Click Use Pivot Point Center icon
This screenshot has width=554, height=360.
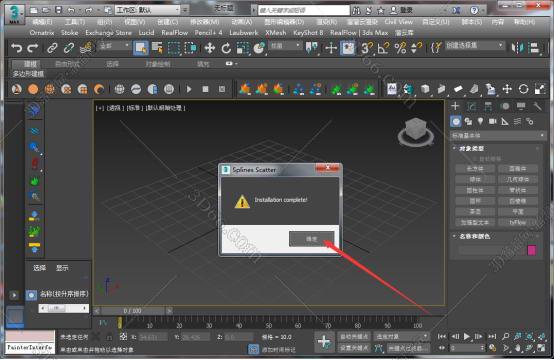click(312, 48)
